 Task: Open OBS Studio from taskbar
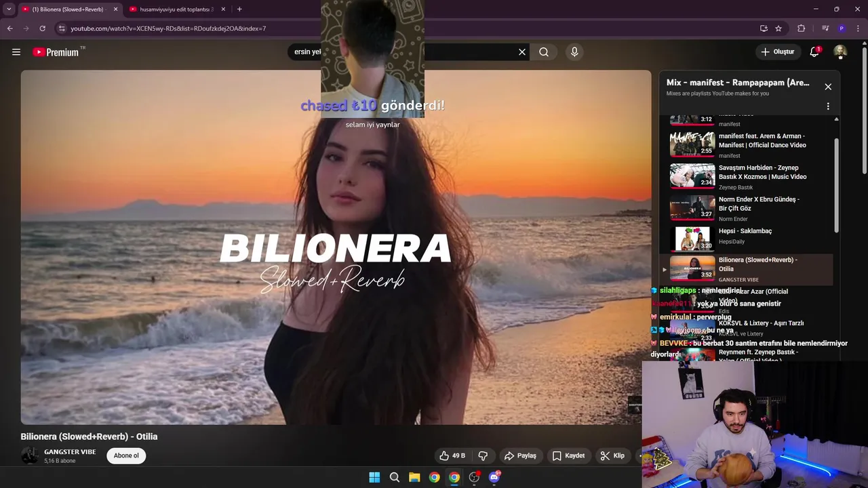click(x=474, y=477)
